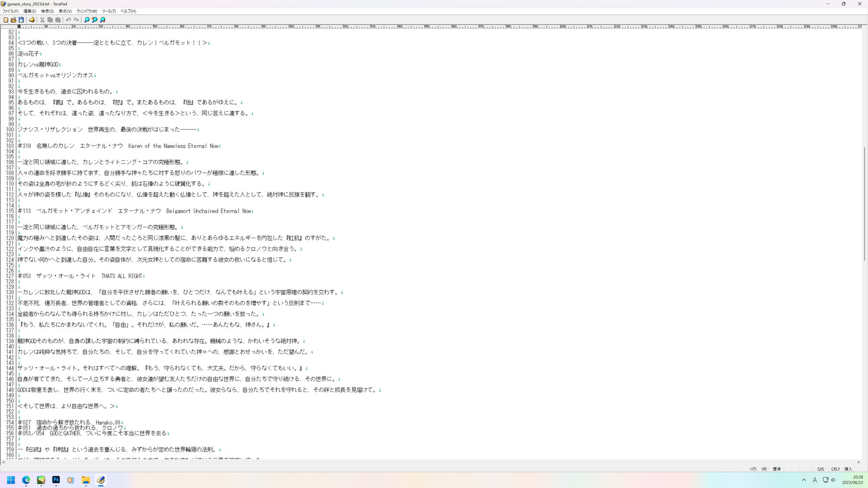Click the Cut scissors icon
This screenshot has width=868, height=488.
[43, 20]
